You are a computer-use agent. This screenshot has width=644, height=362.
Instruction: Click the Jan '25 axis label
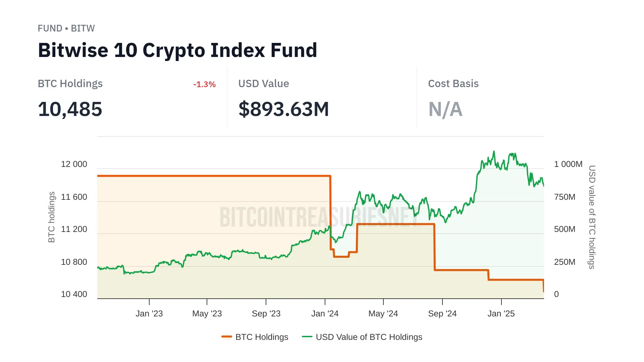[501, 314]
